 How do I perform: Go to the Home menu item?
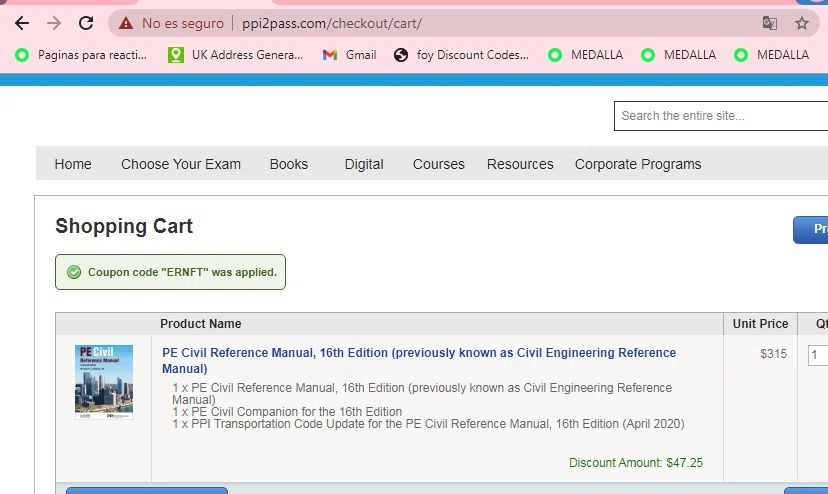(x=73, y=164)
